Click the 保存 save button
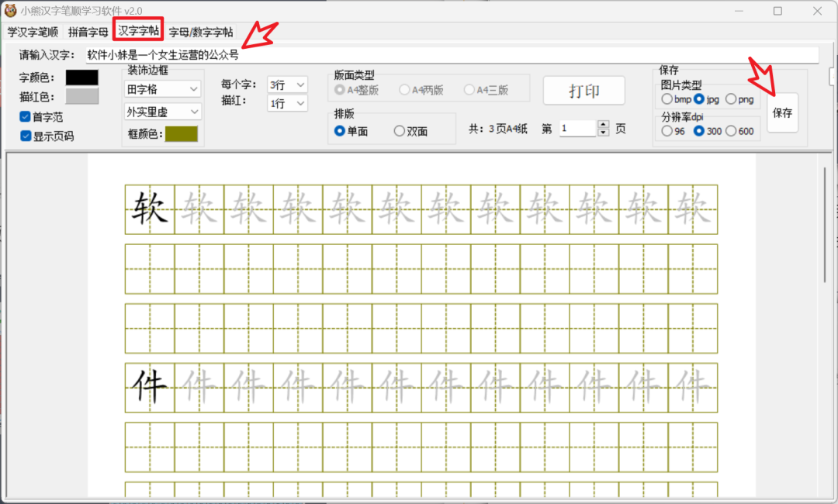The image size is (838, 504). (782, 112)
